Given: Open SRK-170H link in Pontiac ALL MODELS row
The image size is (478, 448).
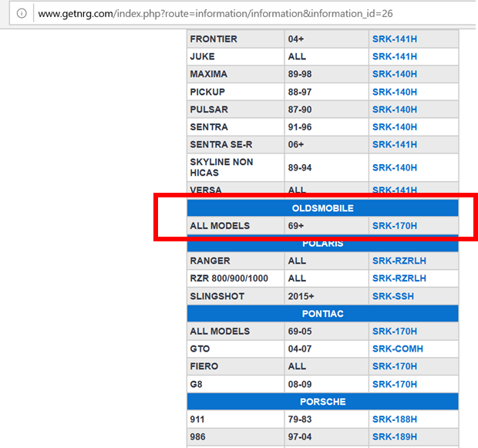Looking at the screenshot, I should coord(395,332).
